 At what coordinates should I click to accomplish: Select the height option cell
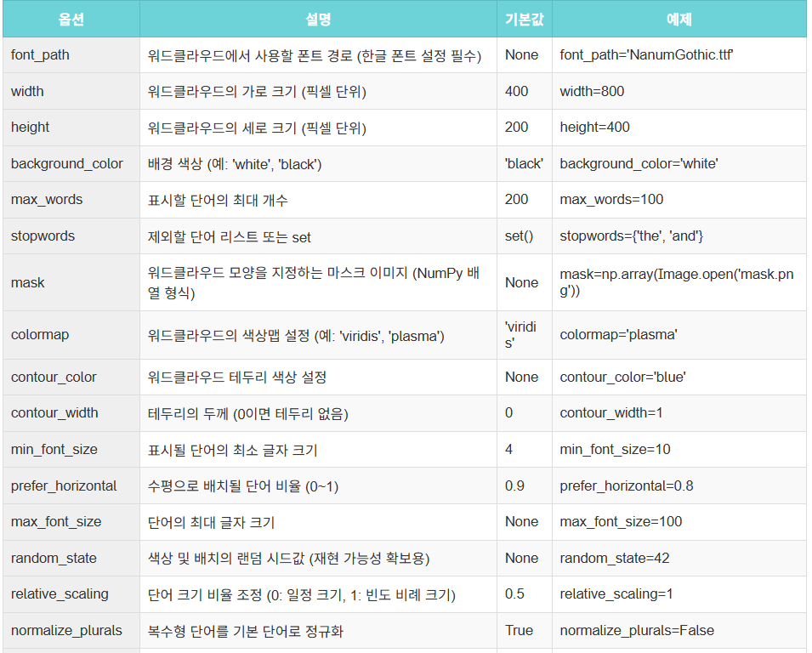71,128
